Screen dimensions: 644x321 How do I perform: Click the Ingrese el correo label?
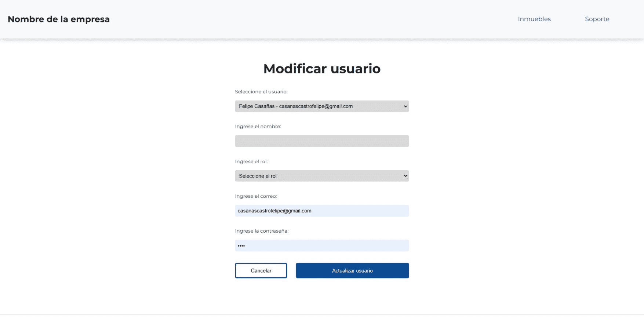[x=256, y=196]
